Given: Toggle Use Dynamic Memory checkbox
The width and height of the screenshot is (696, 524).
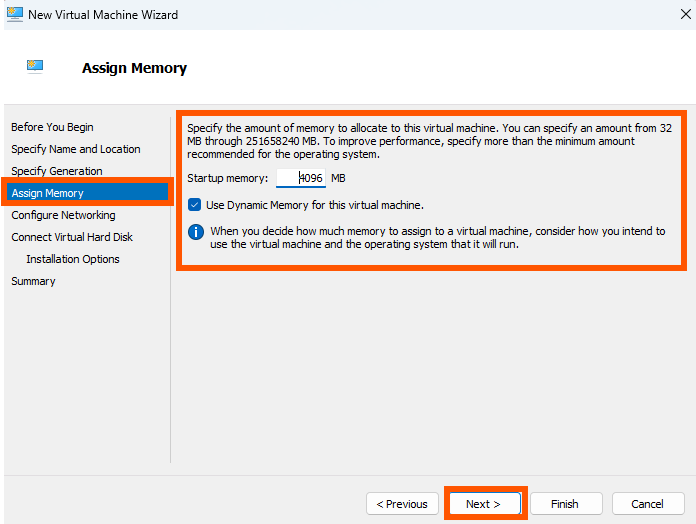Looking at the screenshot, I should tap(194, 205).
